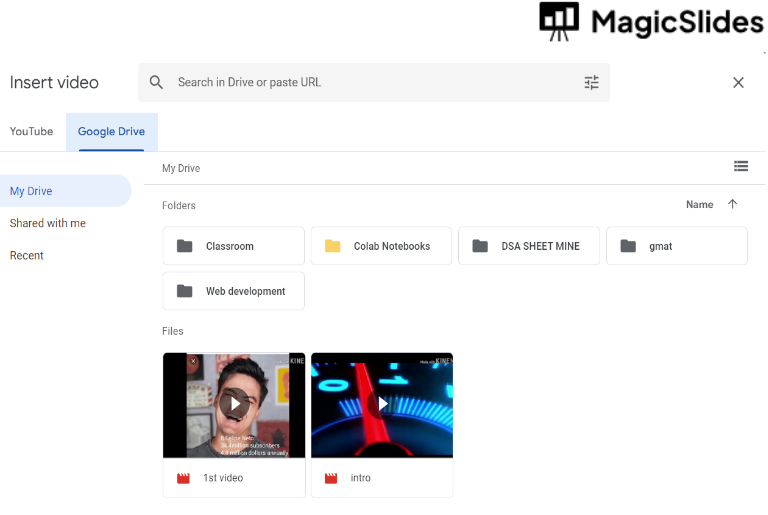Click the MagicSlides logo icon

pos(559,22)
